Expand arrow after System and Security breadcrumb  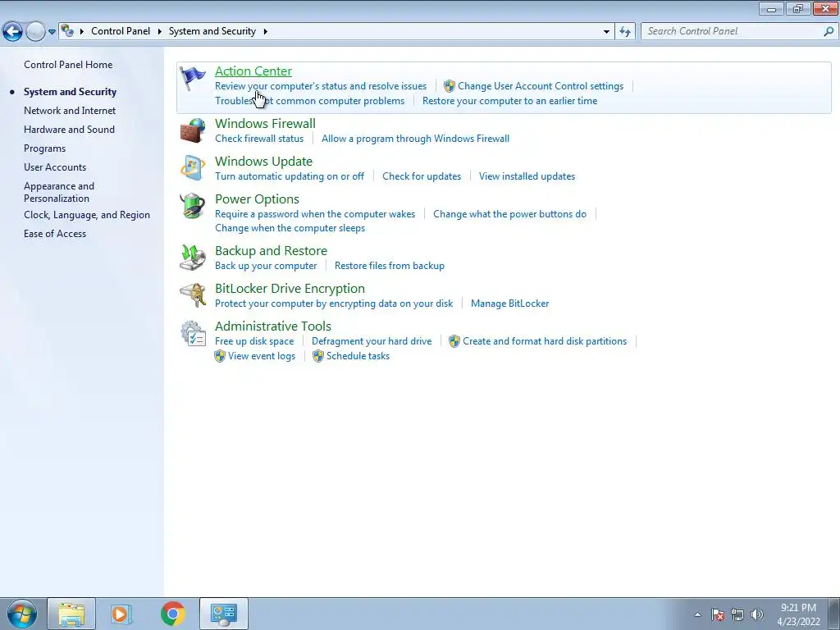(x=265, y=32)
